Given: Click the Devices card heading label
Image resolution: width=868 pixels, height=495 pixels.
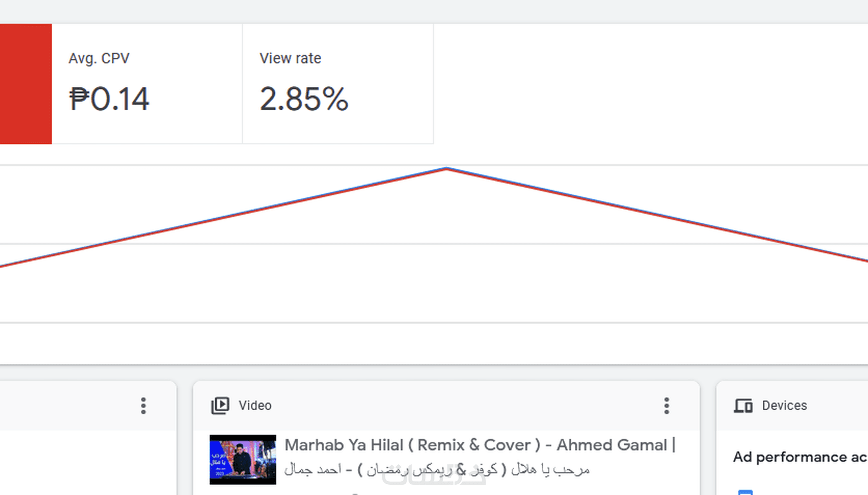Looking at the screenshot, I should coord(784,406).
